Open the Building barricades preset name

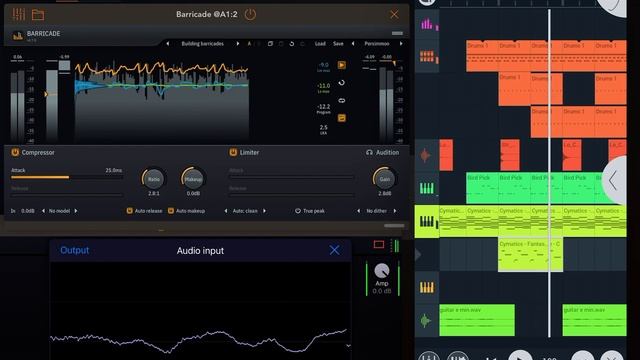click(x=202, y=44)
